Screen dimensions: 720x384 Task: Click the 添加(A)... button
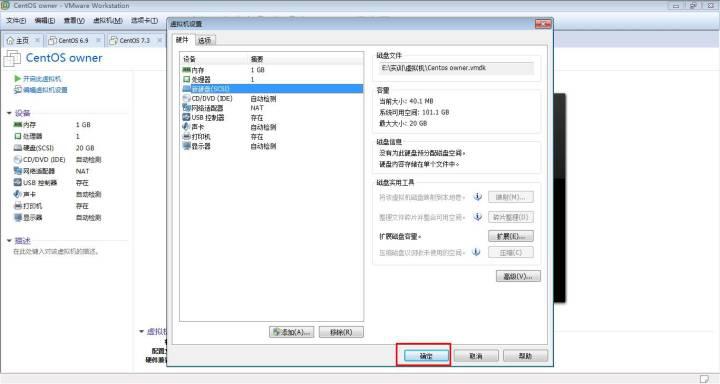click(292, 332)
